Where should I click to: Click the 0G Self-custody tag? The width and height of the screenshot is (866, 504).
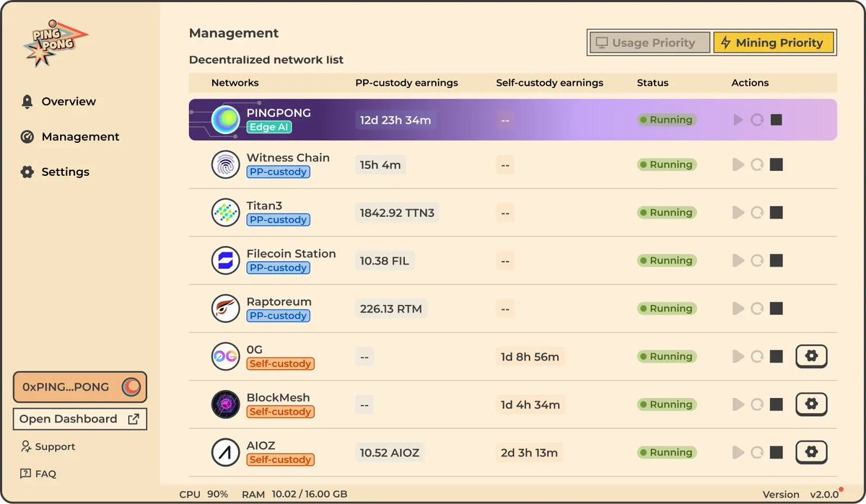pyautogui.click(x=280, y=363)
